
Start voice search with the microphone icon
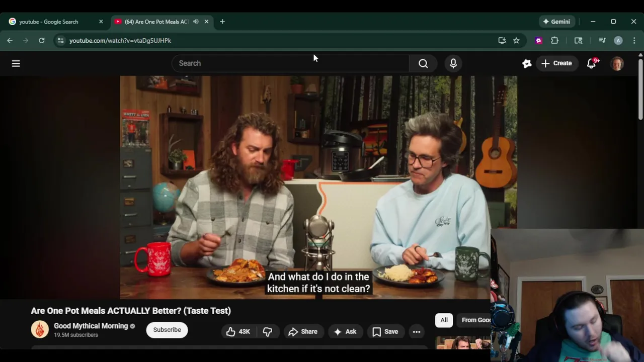pyautogui.click(x=453, y=63)
